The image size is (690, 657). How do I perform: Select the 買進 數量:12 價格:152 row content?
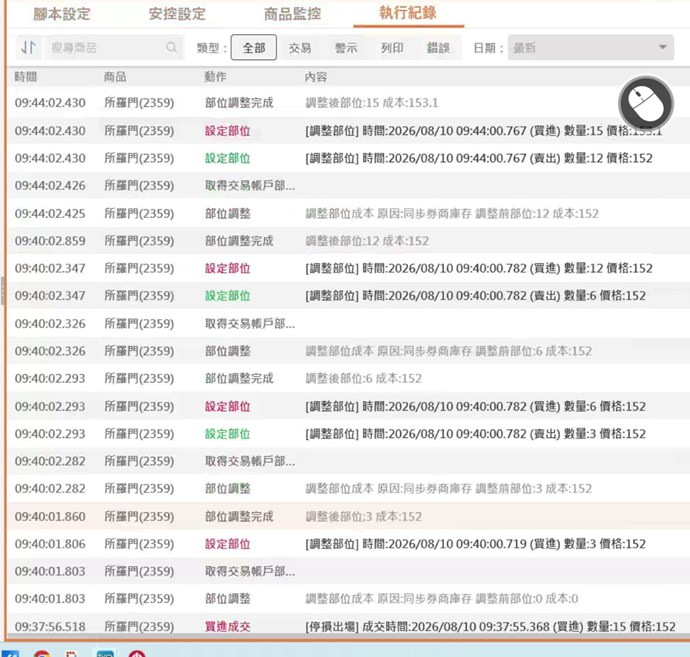tap(479, 268)
